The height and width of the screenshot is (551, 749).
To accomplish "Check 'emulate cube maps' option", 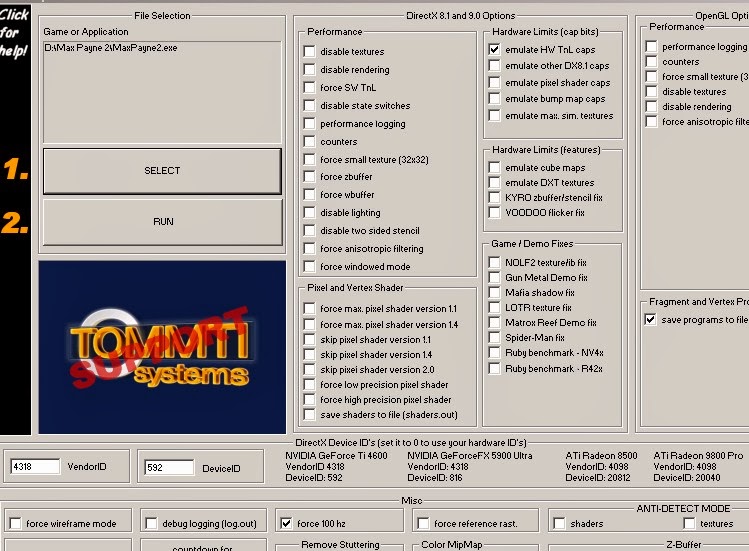I will coord(494,167).
